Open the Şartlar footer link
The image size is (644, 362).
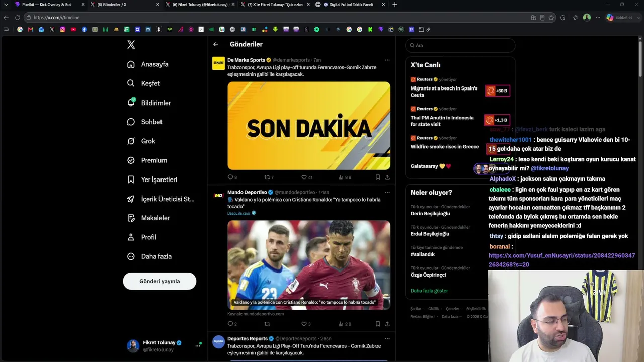(x=416, y=309)
